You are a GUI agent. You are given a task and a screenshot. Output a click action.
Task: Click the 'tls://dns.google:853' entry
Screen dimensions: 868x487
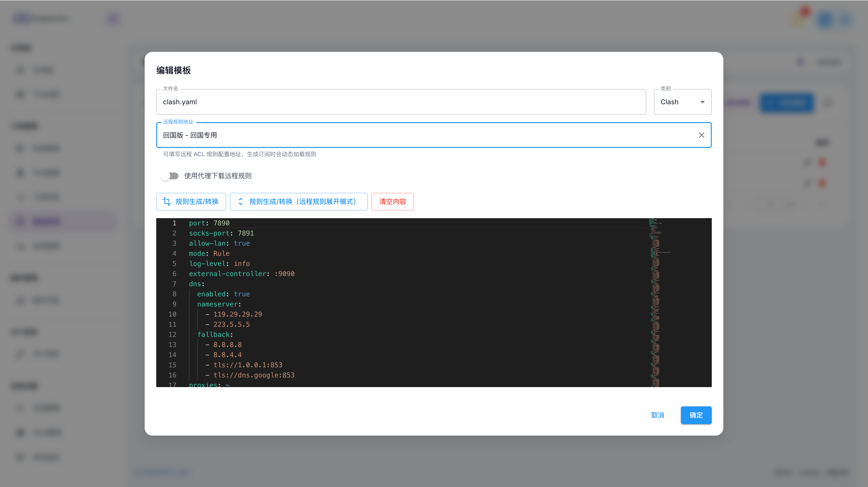(x=254, y=375)
